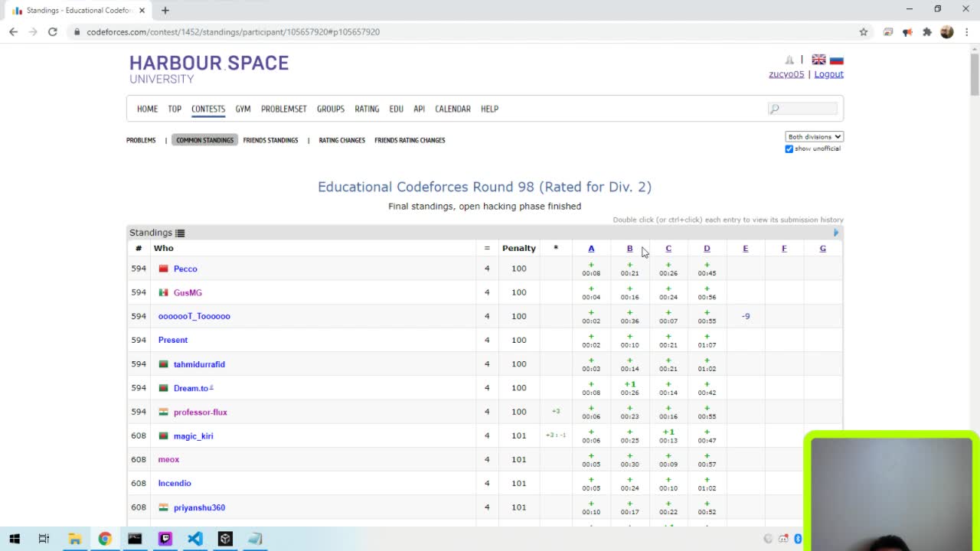The image size is (980, 551).
Task: Open the priyanshu360 user profile
Action: 199,507
